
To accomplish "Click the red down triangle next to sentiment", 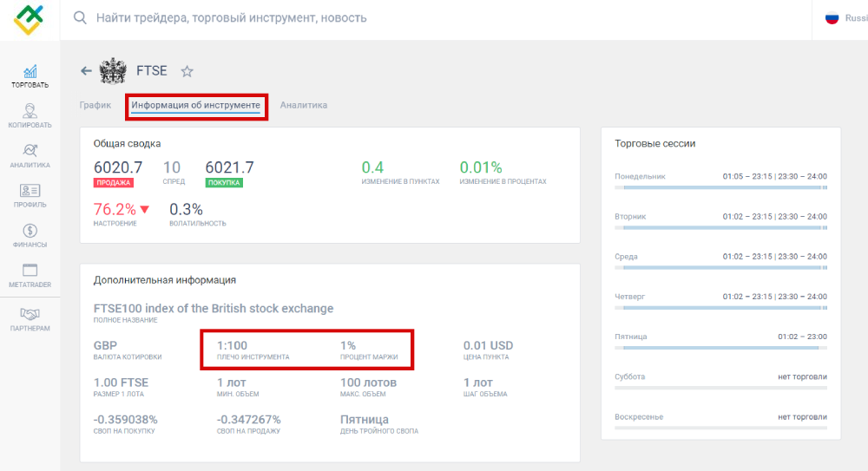I will tap(144, 209).
